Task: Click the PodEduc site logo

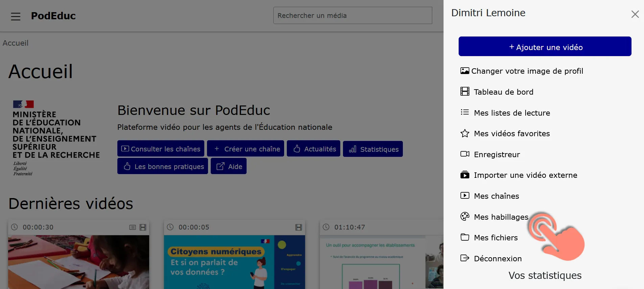Action: click(53, 16)
